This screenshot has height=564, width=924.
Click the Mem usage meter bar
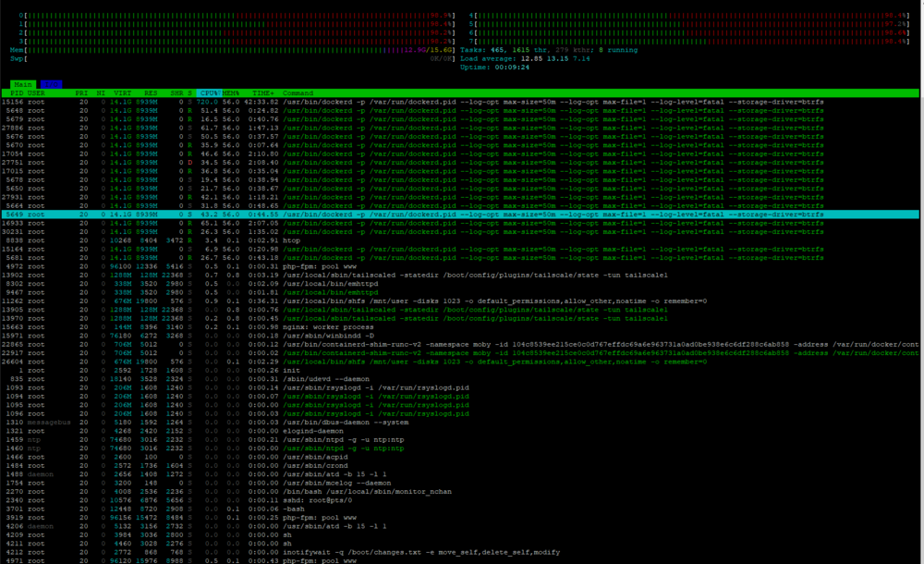[x=233, y=50]
